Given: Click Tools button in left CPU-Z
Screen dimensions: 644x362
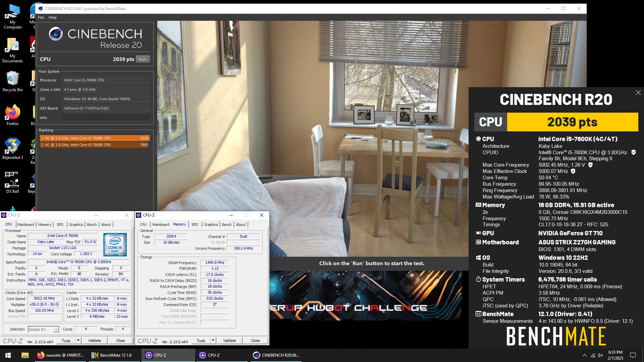Looking at the screenshot, I should pyautogui.click(x=66, y=341).
